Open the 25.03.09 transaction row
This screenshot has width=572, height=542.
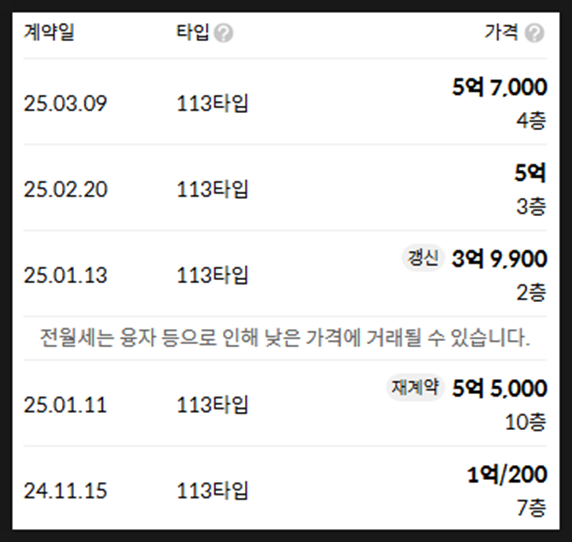(x=285, y=102)
